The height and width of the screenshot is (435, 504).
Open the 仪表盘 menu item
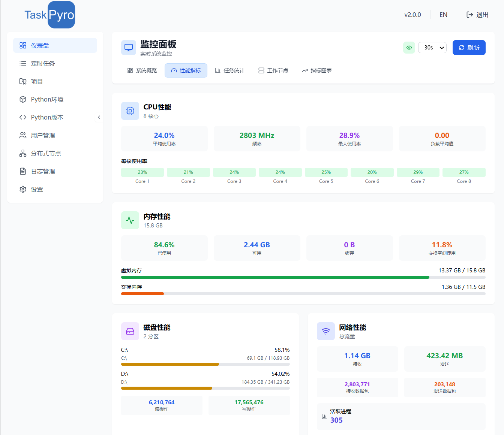[55, 45]
